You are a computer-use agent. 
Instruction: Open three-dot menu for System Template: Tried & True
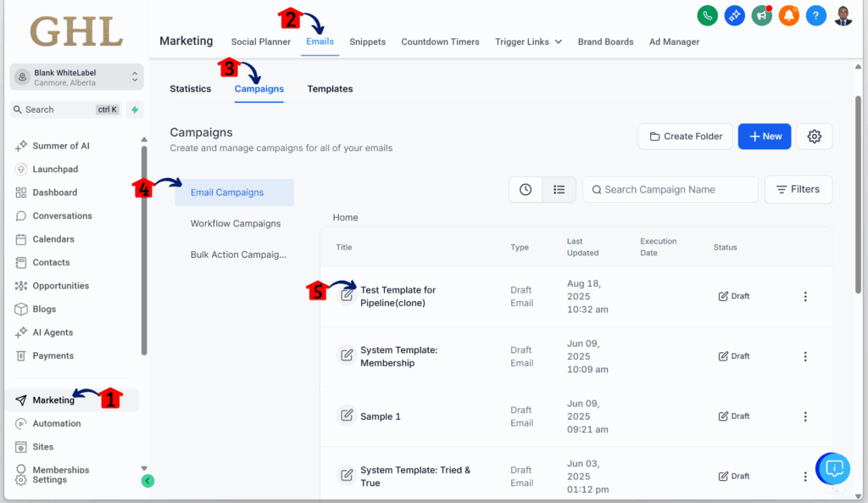[x=805, y=476]
